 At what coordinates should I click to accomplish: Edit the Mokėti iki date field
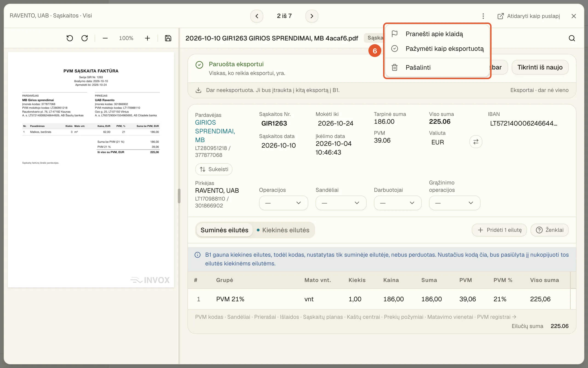pyautogui.click(x=336, y=124)
